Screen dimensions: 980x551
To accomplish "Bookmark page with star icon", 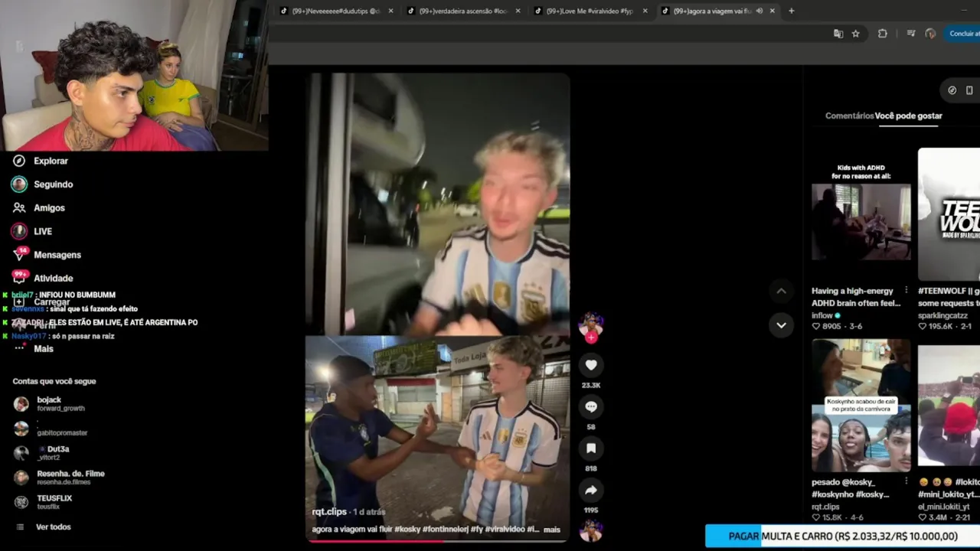I will pos(856,34).
